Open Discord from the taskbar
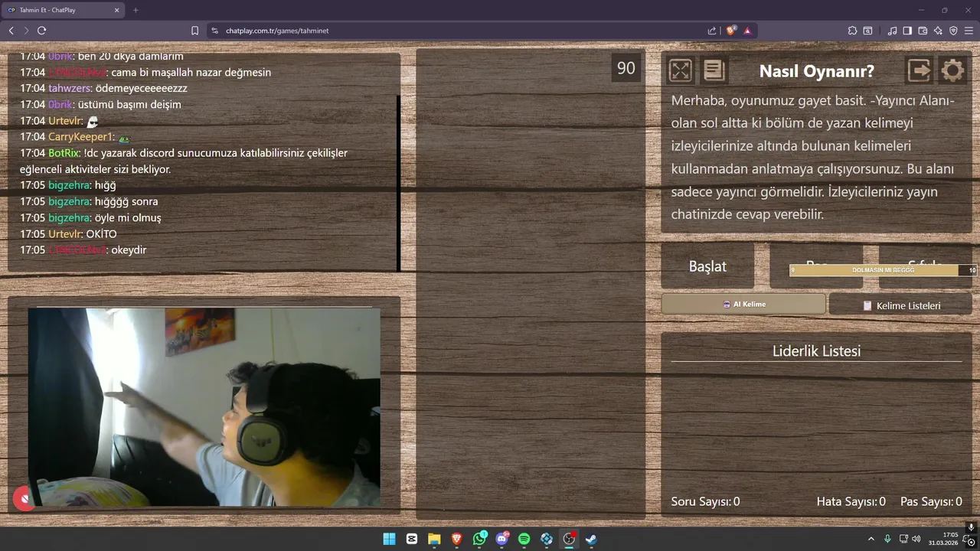Viewport: 980px width, 551px height. pyautogui.click(x=501, y=539)
